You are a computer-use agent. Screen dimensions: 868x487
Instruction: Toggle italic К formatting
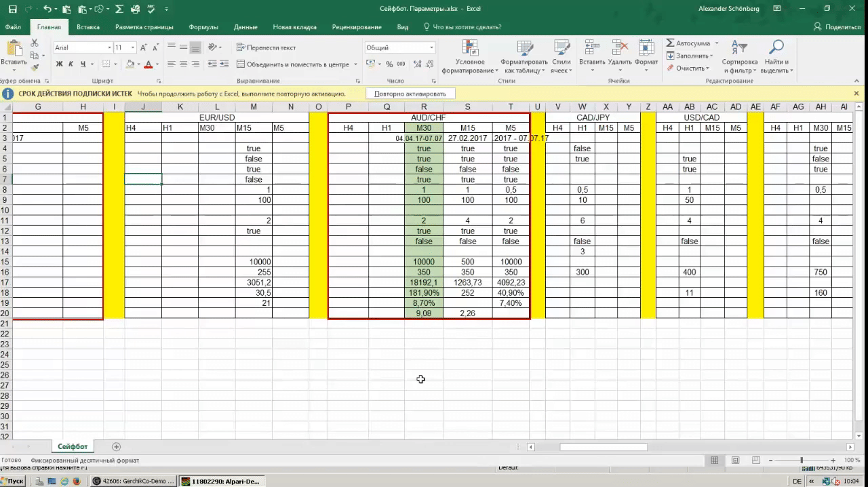tap(71, 64)
